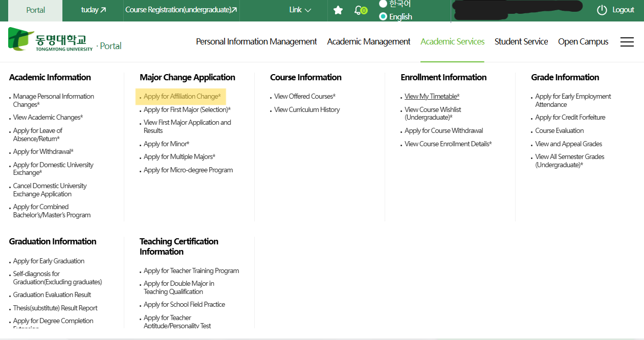Click the favorites star icon
The width and height of the screenshot is (644, 340).
click(338, 10)
